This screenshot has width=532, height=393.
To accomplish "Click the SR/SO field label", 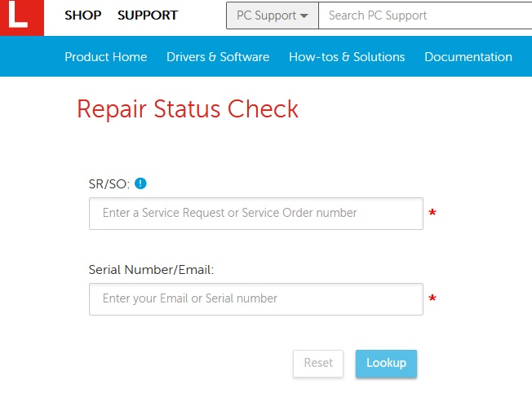I will 109,183.
